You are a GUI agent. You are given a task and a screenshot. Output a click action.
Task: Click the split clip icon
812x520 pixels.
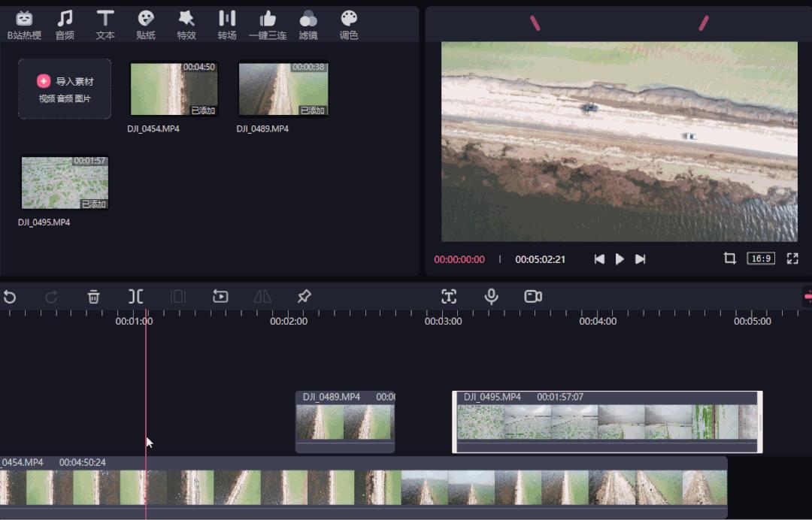[135, 297]
